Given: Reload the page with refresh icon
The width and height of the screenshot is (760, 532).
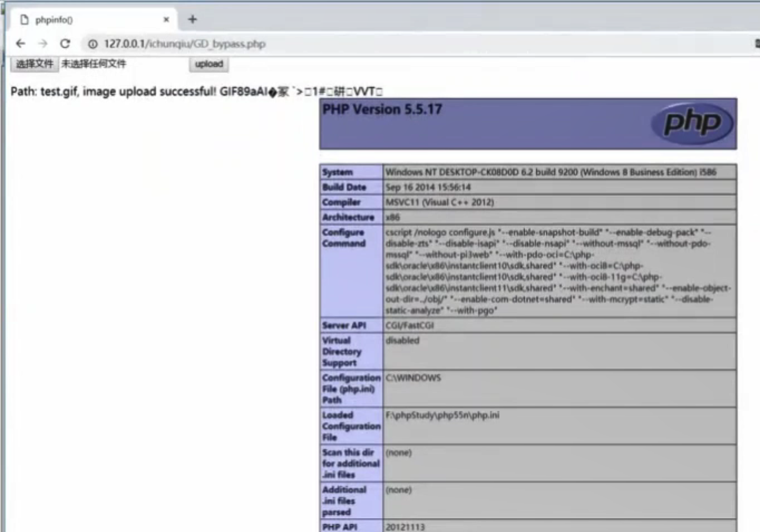Looking at the screenshot, I should 65,43.
